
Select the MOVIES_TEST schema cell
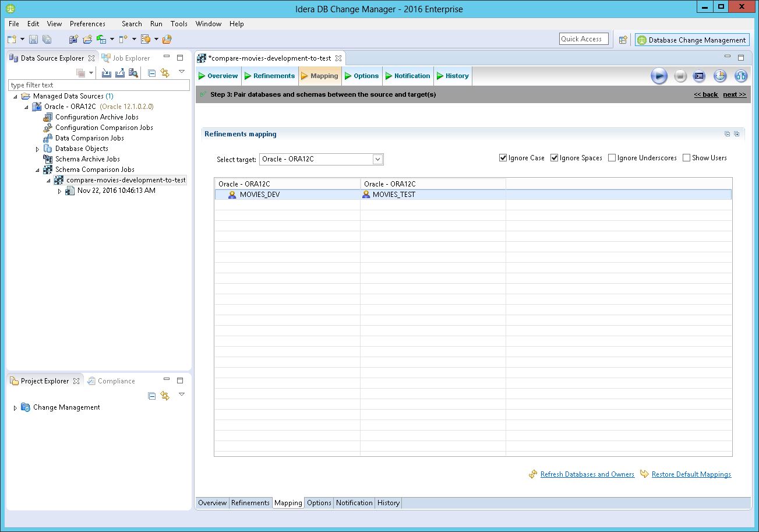[x=433, y=195]
